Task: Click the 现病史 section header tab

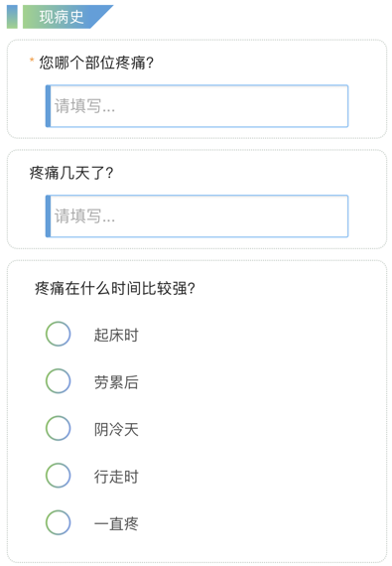Action: 67,17
